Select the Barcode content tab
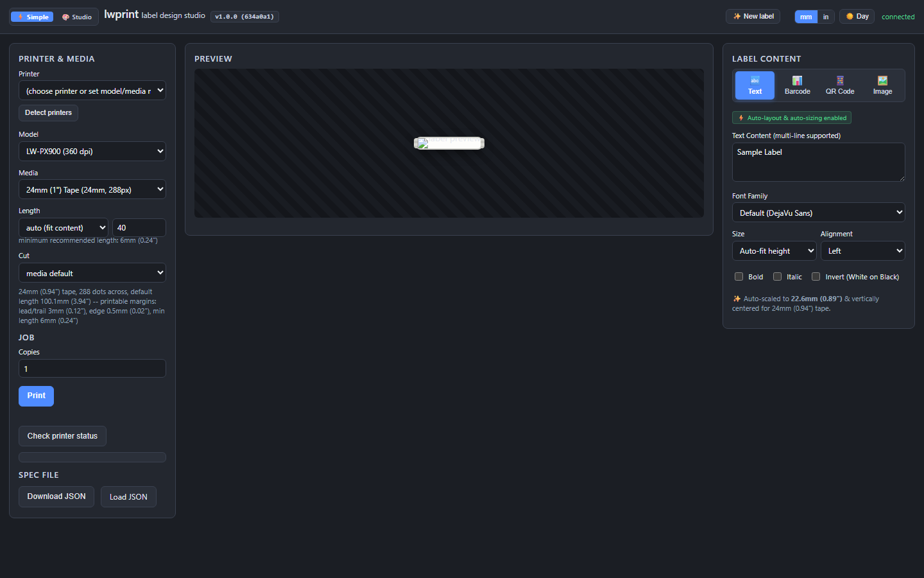This screenshot has height=578, width=924. (x=797, y=85)
